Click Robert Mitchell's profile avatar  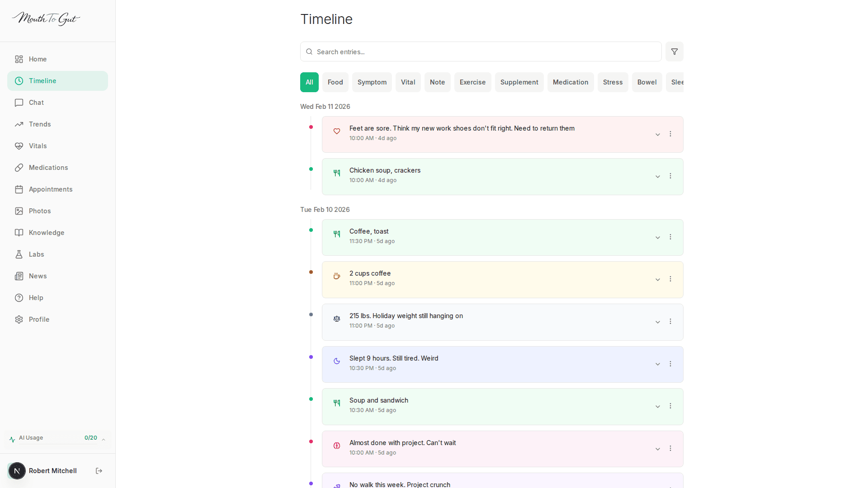pyautogui.click(x=17, y=471)
